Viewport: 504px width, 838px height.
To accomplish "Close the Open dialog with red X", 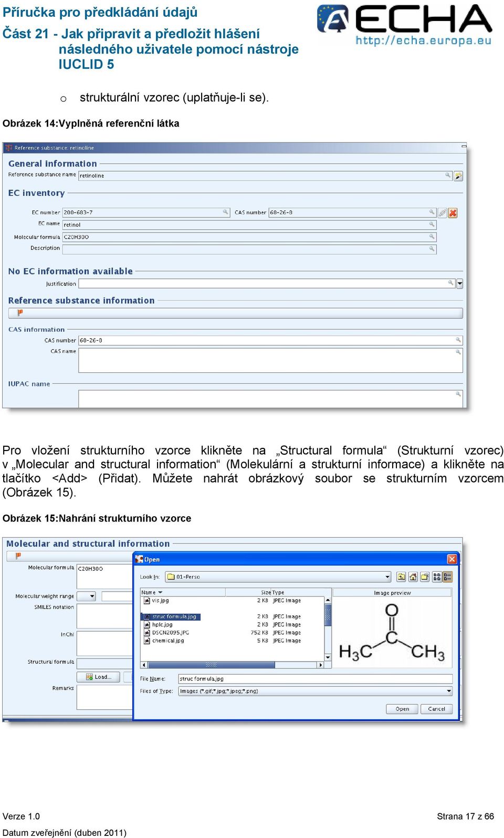I will (x=451, y=559).
